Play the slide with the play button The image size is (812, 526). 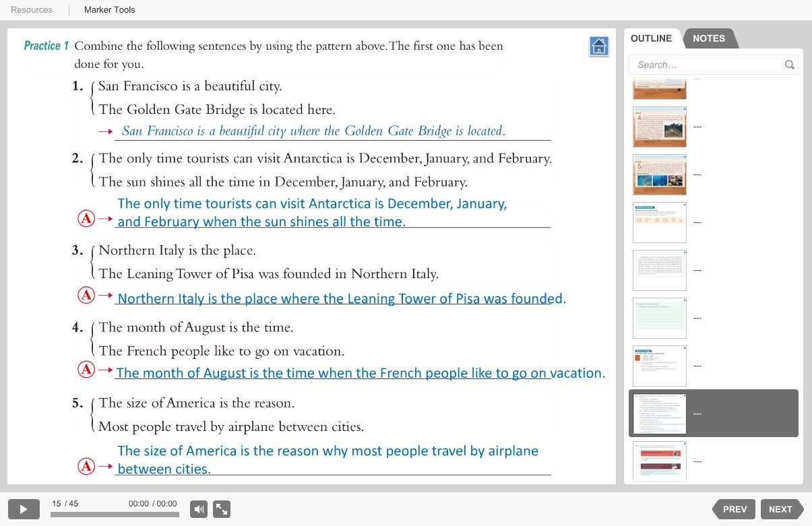tap(24, 509)
